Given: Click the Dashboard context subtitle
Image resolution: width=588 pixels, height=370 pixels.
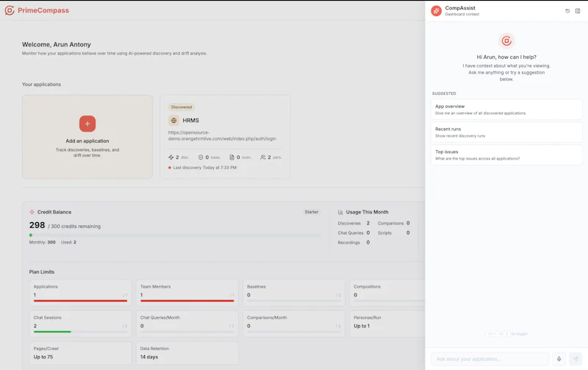Looking at the screenshot, I should point(462,14).
